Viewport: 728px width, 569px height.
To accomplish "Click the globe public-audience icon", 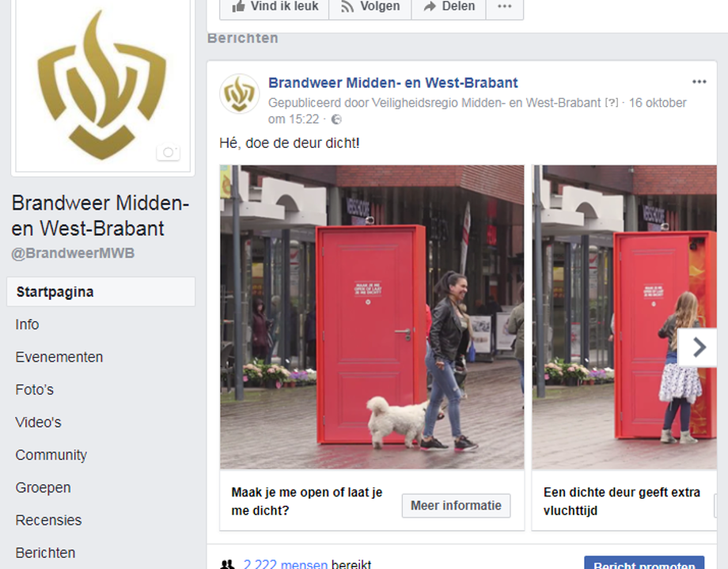I will click(336, 119).
